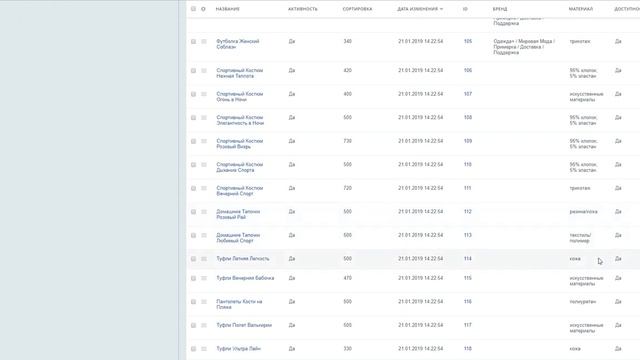
Task: Open product Спортивный Костюм Розовый Вихрь
Action: [x=240, y=144]
